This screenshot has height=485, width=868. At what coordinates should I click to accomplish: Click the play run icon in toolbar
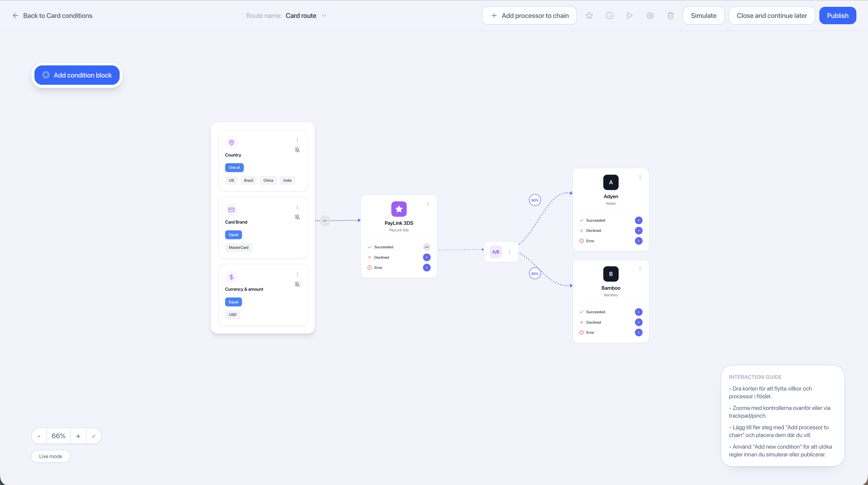[x=629, y=16]
